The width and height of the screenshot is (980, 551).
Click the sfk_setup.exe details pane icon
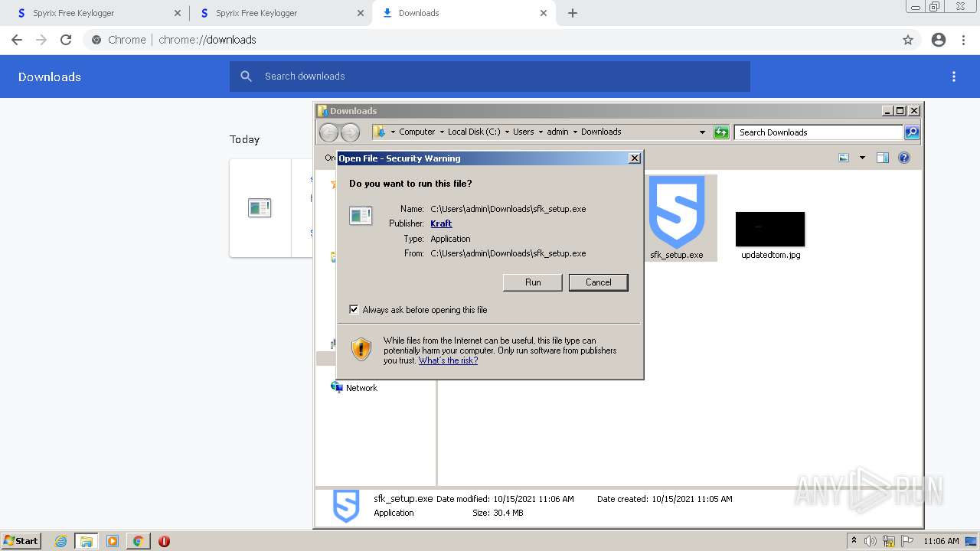346,506
